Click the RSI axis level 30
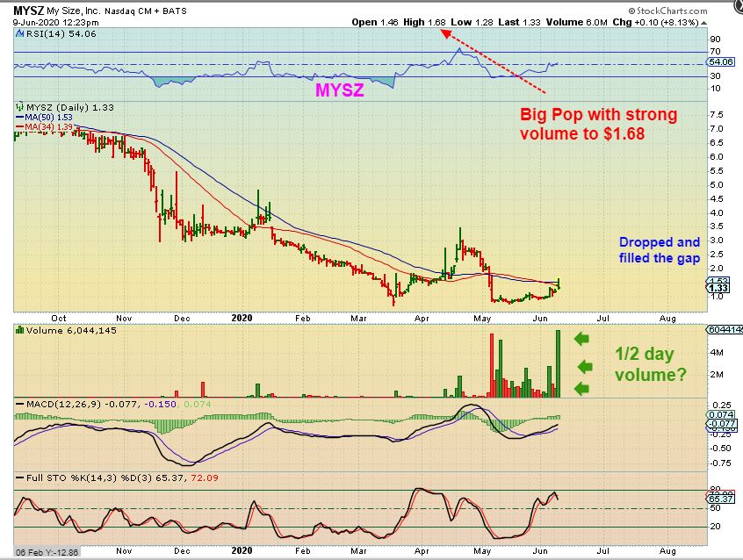Screen dimensions: 743x560 tap(716, 75)
